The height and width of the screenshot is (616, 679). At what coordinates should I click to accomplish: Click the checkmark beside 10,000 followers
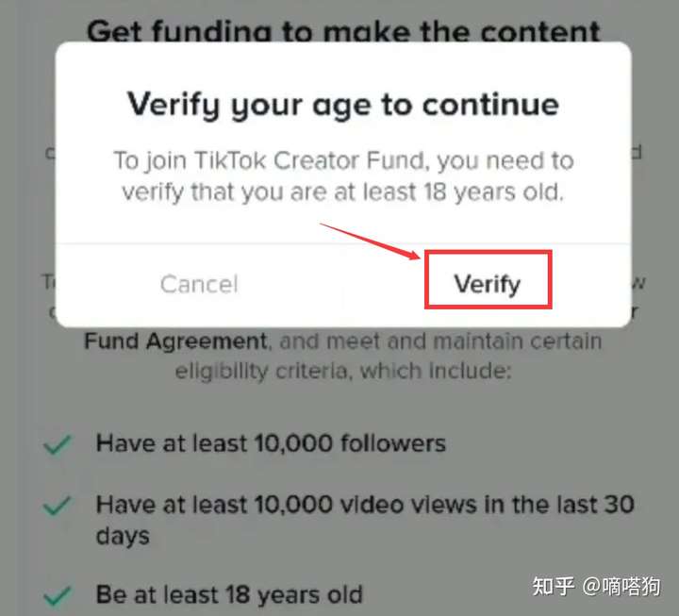[x=58, y=444]
